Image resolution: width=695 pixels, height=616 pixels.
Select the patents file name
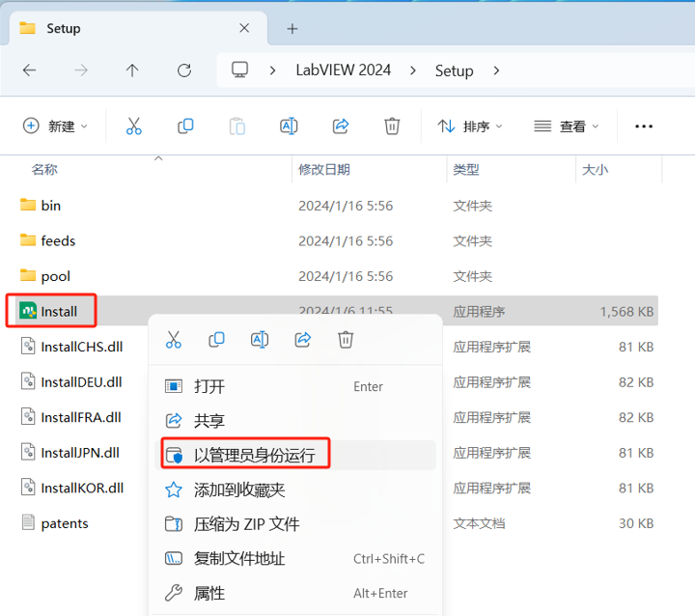65,523
